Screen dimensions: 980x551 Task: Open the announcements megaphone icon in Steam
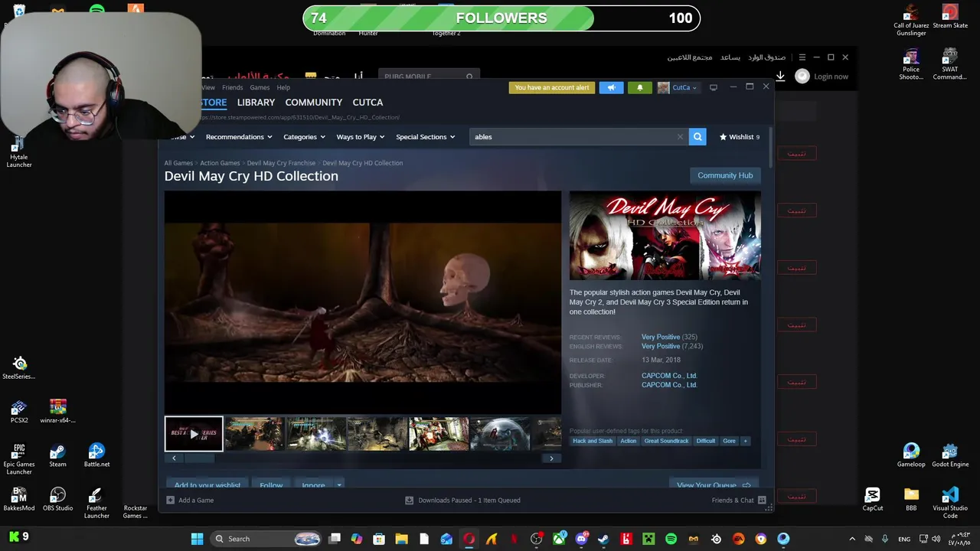(612, 87)
